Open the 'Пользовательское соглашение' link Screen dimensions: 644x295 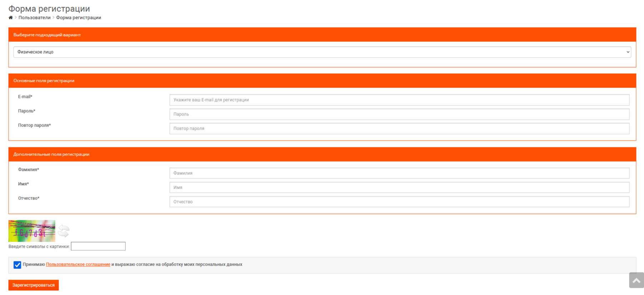78,265
